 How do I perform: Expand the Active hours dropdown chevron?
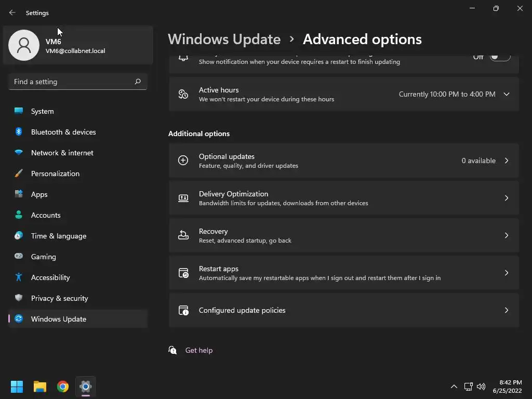pos(507,94)
